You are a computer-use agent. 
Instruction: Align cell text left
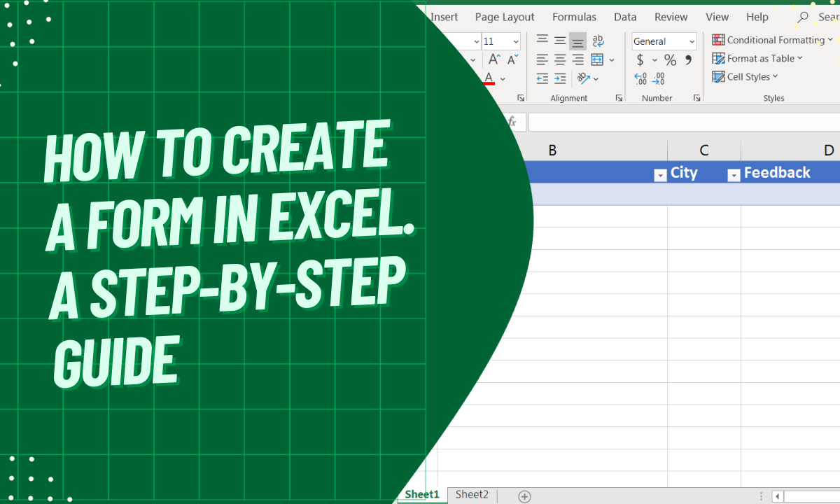point(542,59)
